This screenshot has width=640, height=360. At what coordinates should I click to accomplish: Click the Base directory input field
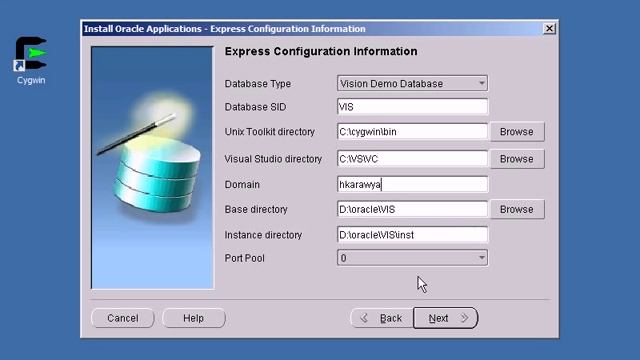pyautogui.click(x=412, y=209)
